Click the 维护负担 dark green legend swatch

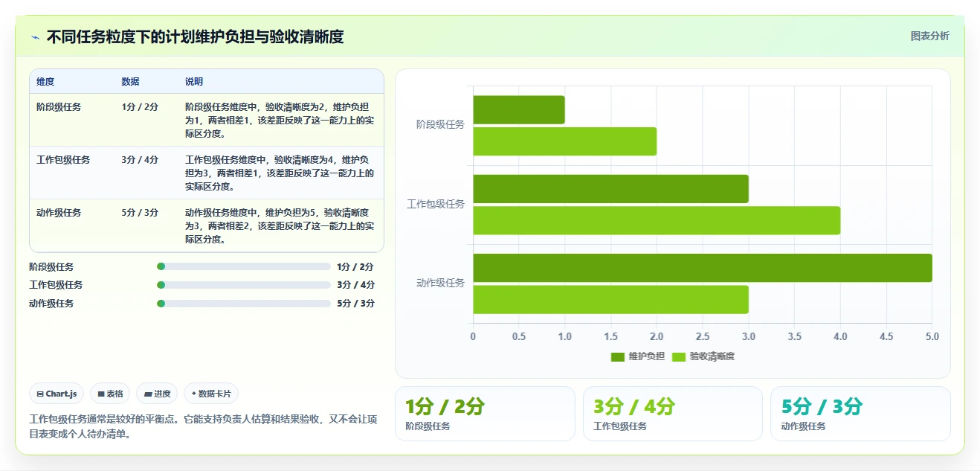tap(618, 357)
